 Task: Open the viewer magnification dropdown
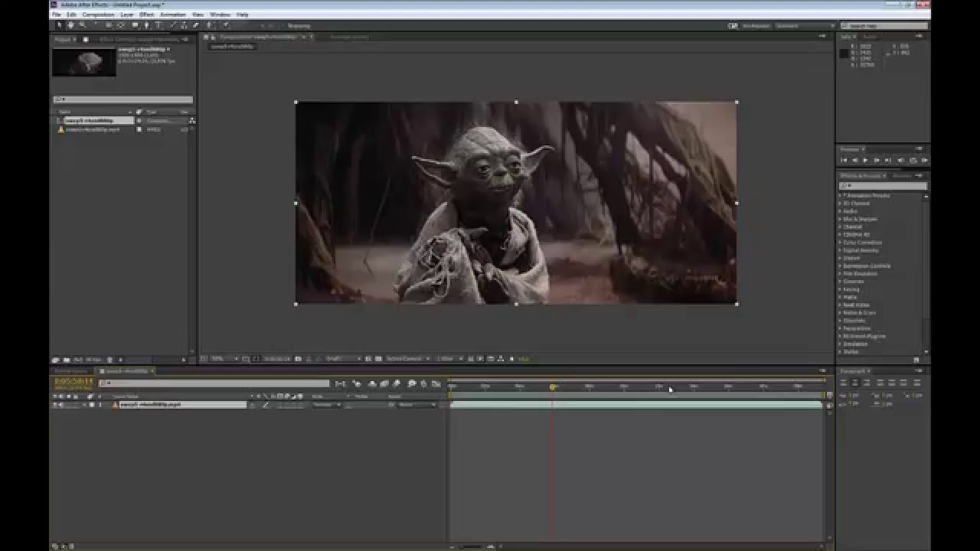coord(225,358)
